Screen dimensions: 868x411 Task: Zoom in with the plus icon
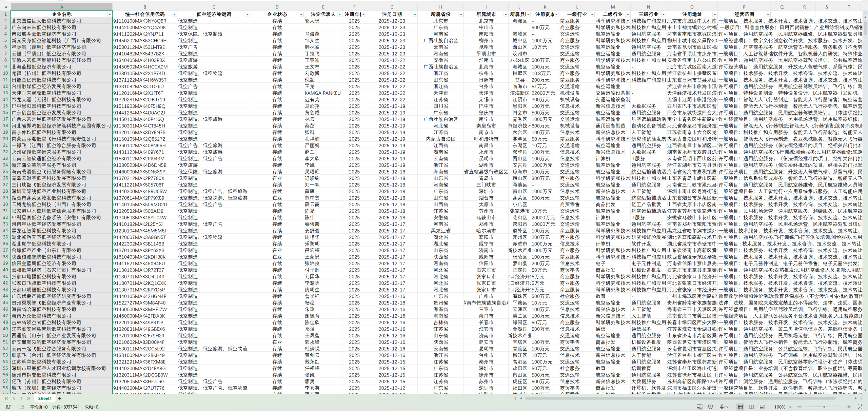tap(849, 407)
